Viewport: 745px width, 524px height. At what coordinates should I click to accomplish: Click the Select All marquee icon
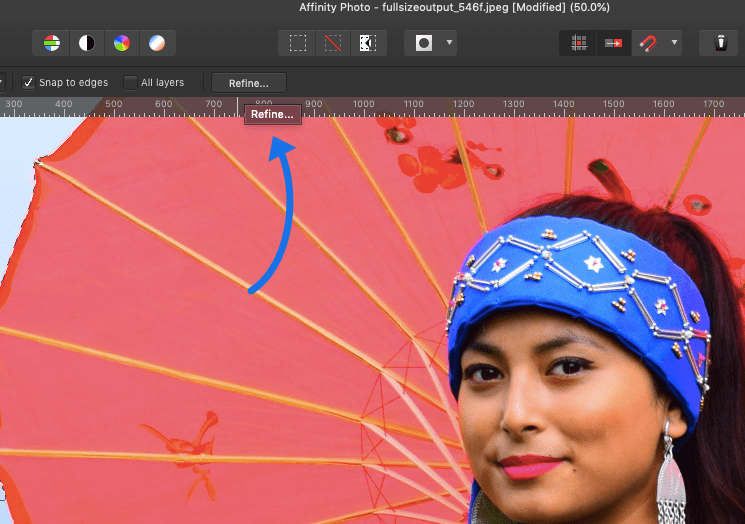298,43
